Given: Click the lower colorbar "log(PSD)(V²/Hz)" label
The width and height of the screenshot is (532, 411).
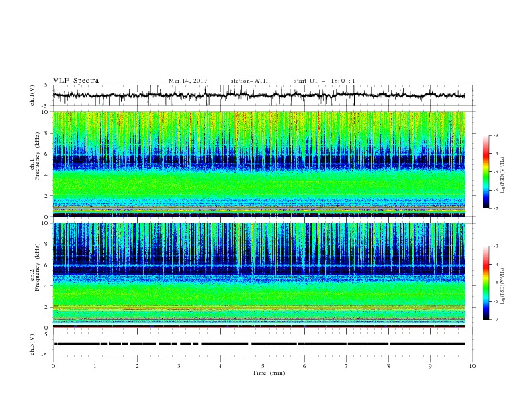Looking at the screenshot, I should pos(503,285).
